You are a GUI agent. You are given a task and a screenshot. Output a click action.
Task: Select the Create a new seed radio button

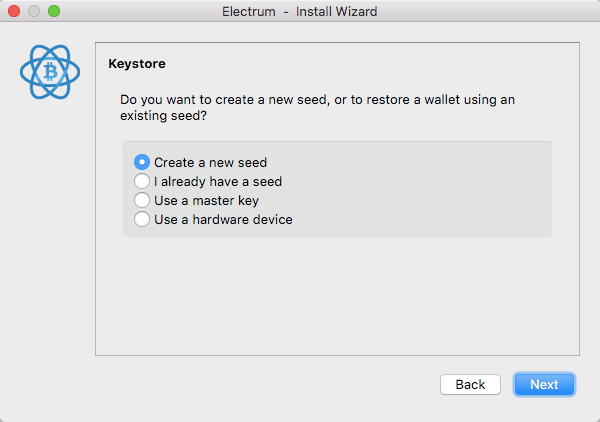point(142,162)
